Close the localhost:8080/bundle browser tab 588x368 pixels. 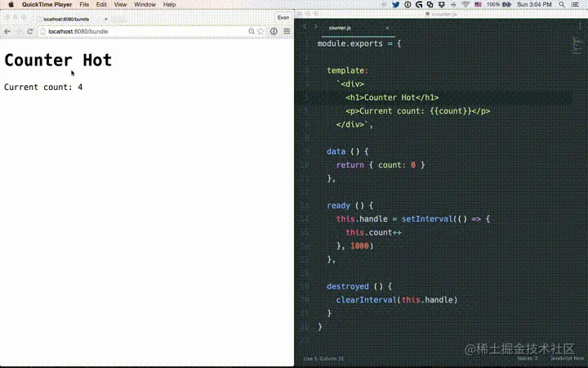pyautogui.click(x=106, y=19)
